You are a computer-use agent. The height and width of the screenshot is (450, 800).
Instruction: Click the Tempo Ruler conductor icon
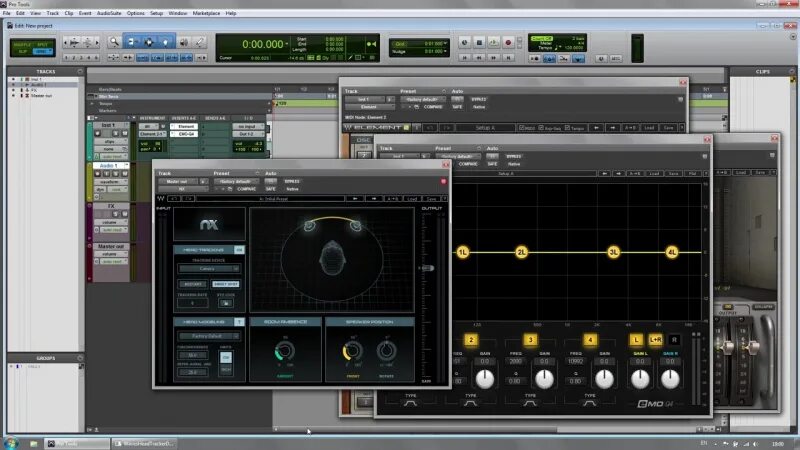pyautogui.click(x=578, y=59)
